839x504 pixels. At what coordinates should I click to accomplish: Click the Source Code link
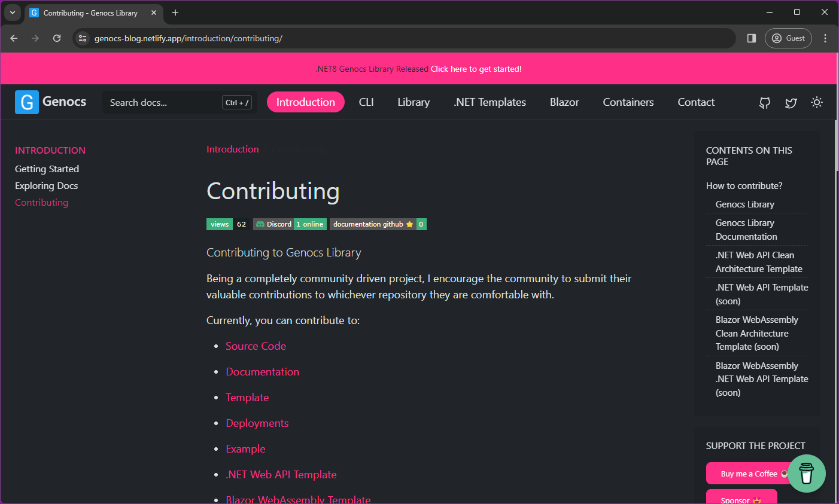(x=256, y=346)
